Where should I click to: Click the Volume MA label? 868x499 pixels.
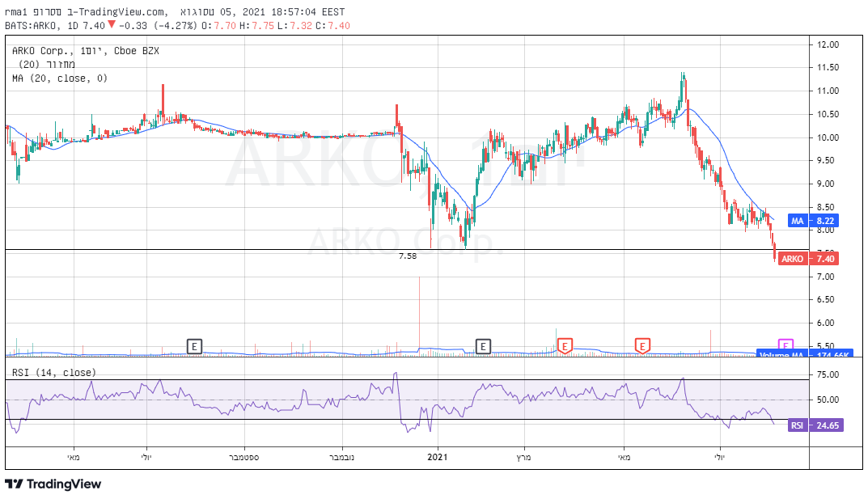click(781, 354)
